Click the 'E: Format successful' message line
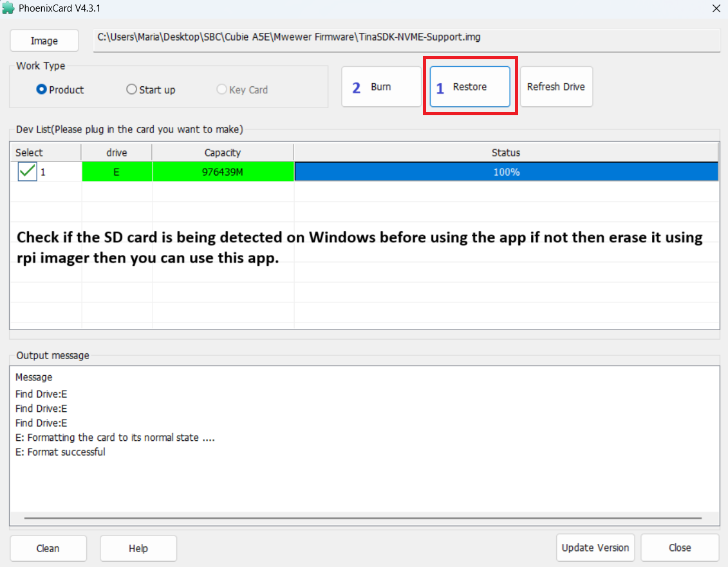Screen dimensions: 728x567 point(61,452)
